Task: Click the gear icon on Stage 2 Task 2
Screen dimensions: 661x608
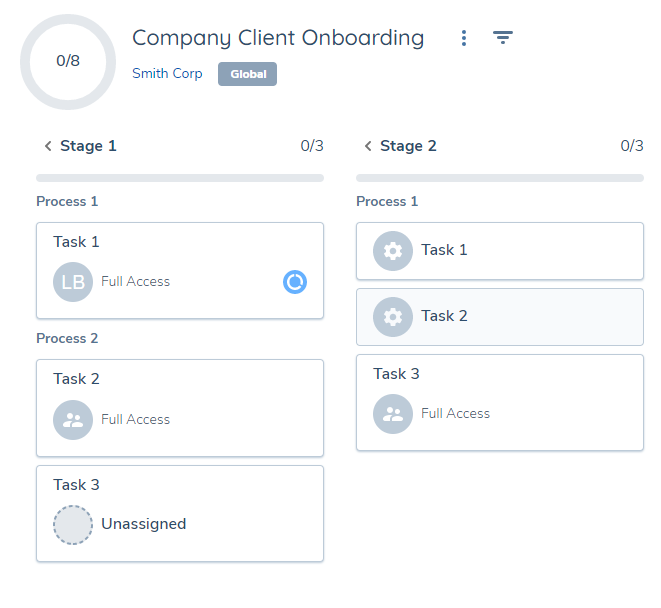Action: [x=393, y=316]
